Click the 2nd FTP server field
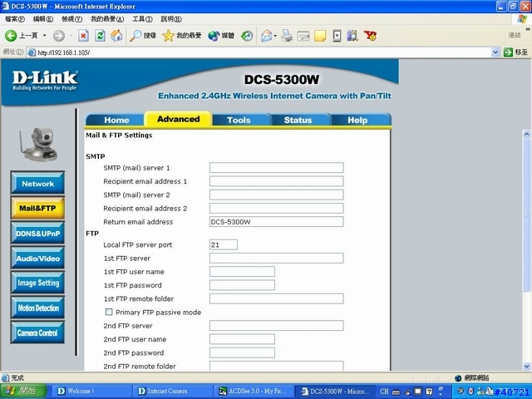This screenshot has height=399, width=532. 276,326
